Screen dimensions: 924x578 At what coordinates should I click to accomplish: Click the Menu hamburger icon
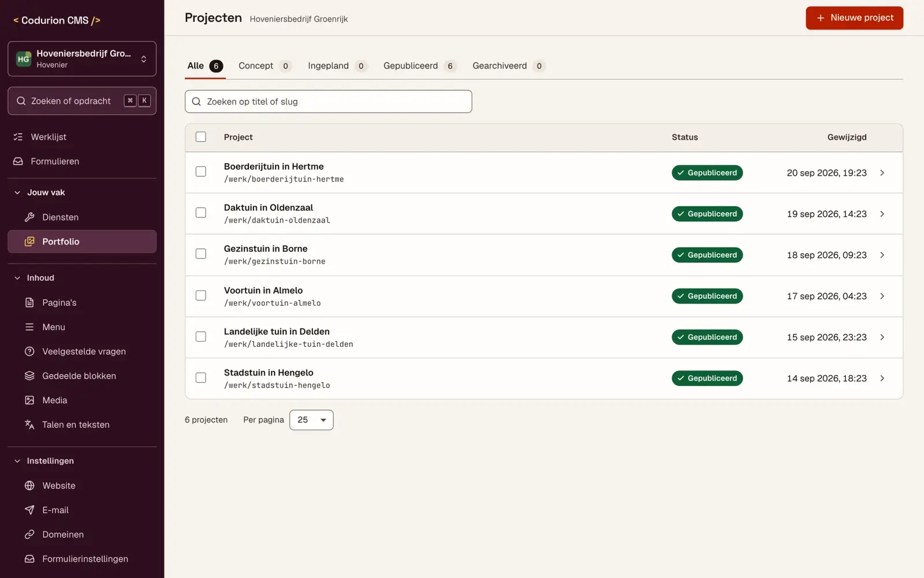click(29, 327)
